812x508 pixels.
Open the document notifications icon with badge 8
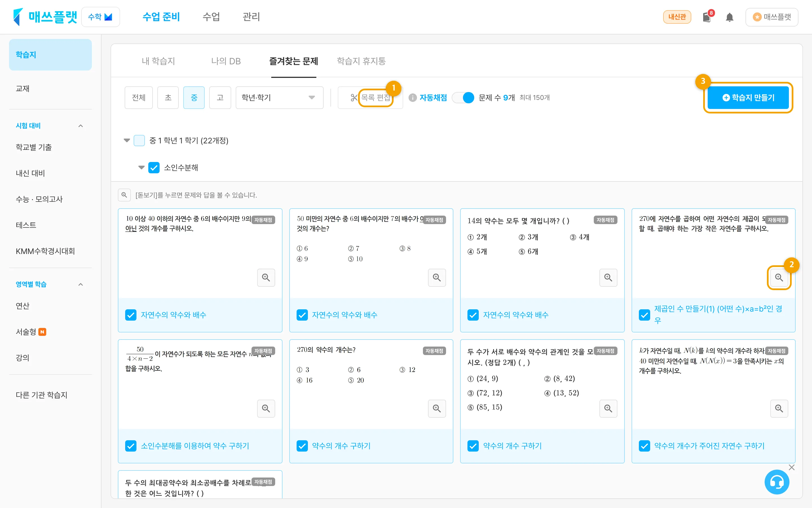(x=707, y=17)
